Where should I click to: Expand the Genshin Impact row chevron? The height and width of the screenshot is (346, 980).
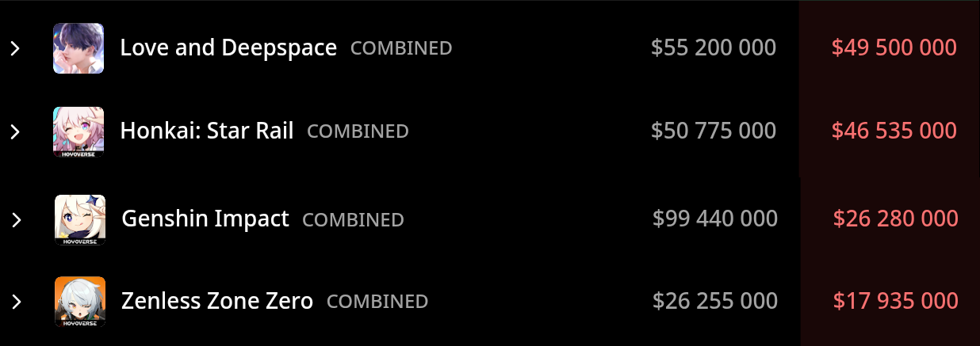pos(17,219)
